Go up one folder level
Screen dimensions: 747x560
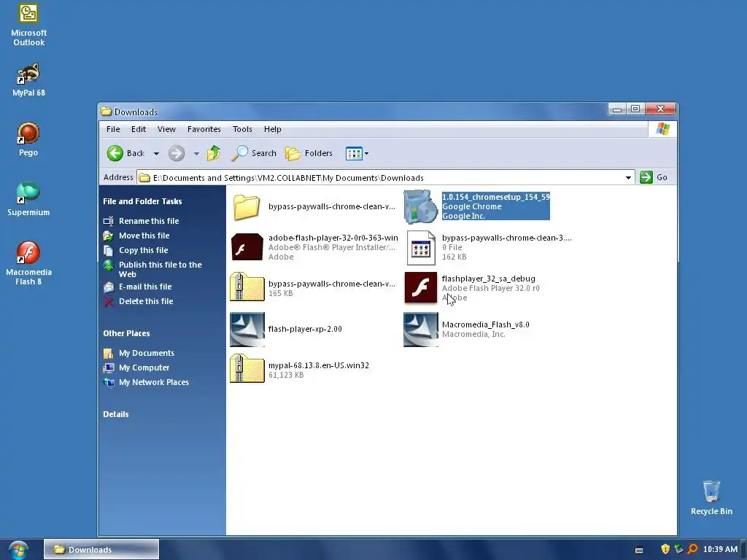click(214, 153)
